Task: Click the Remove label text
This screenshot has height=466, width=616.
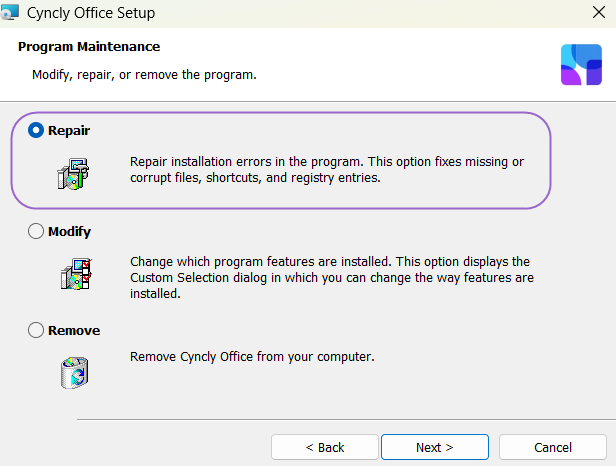Action: click(74, 330)
